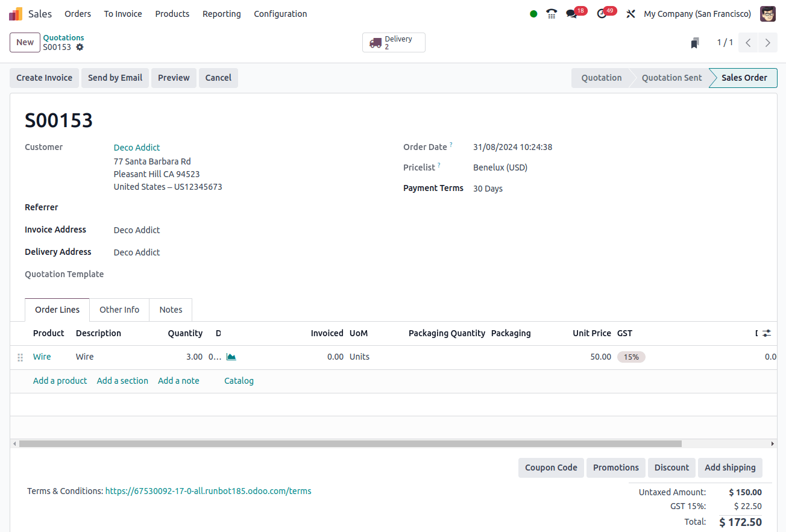The height and width of the screenshot is (532, 786).
Task: Click the Delivery truck smart button
Action: (x=394, y=43)
